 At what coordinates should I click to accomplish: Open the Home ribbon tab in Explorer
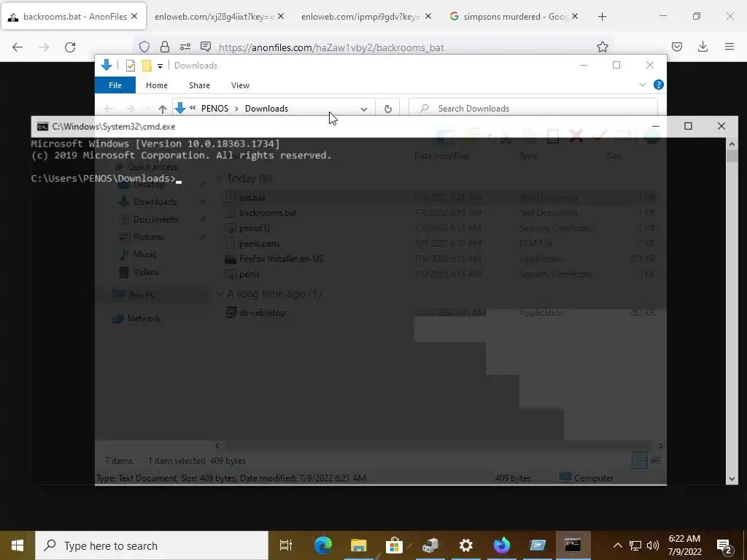[x=157, y=85]
